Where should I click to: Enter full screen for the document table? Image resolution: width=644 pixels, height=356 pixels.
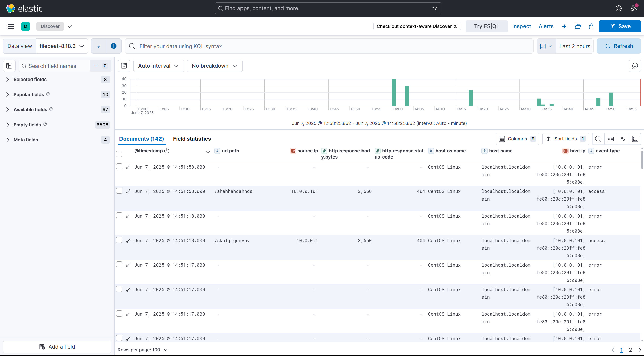[x=635, y=139]
